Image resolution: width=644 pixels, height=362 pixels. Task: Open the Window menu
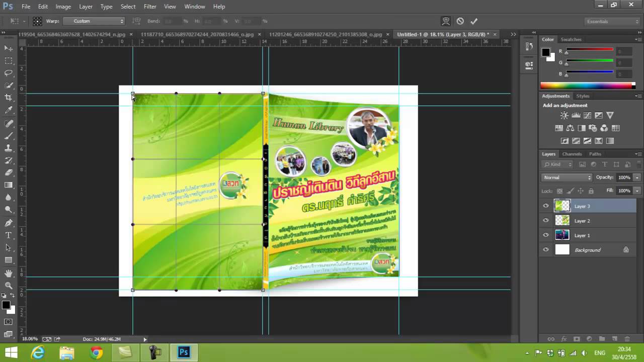195,7
